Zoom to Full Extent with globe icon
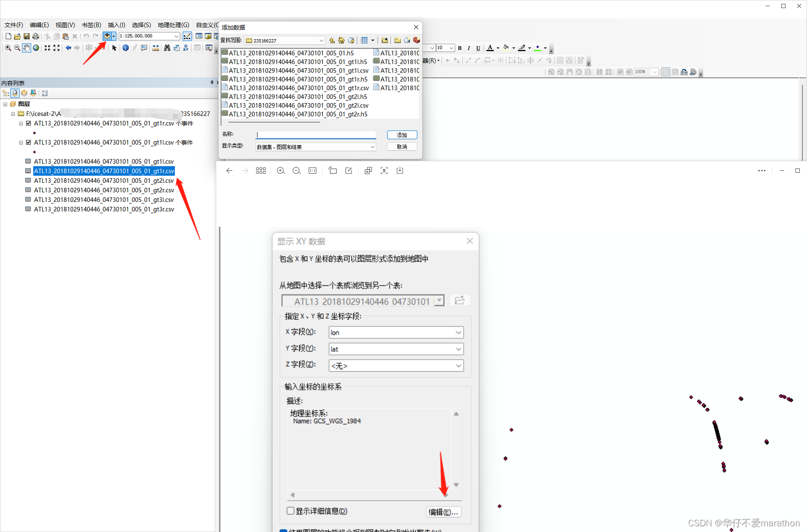This screenshot has width=807, height=532. click(36, 47)
